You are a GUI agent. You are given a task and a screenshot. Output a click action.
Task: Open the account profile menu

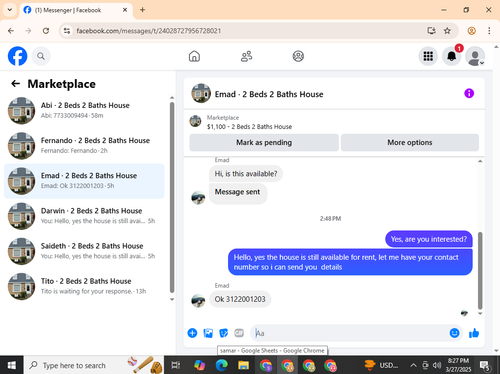tap(475, 56)
